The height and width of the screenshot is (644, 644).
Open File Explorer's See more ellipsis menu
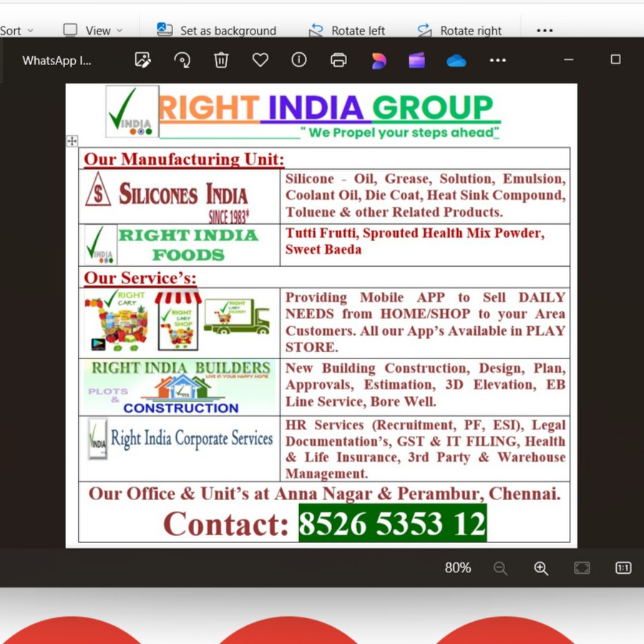pos(545,30)
